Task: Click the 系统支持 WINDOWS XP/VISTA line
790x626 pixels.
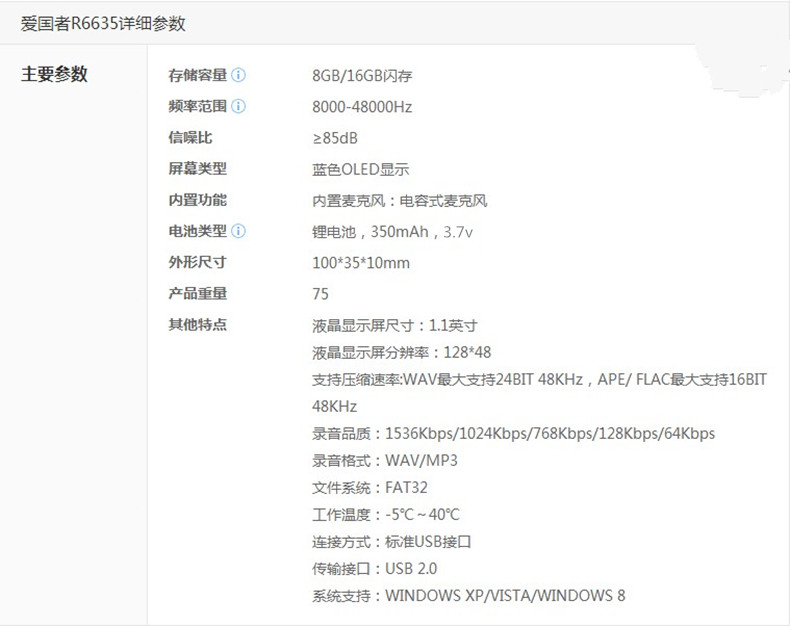Action: pos(469,596)
